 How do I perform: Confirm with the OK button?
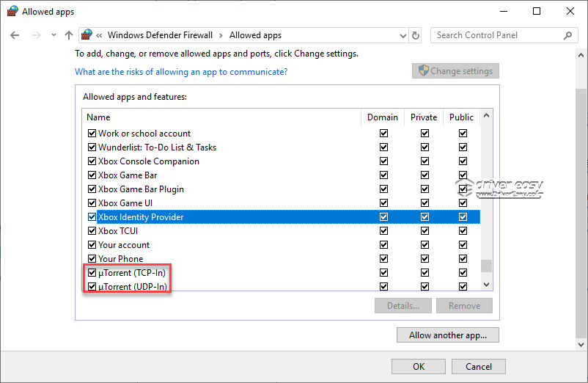pyautogui.click(x=419, y=367)
